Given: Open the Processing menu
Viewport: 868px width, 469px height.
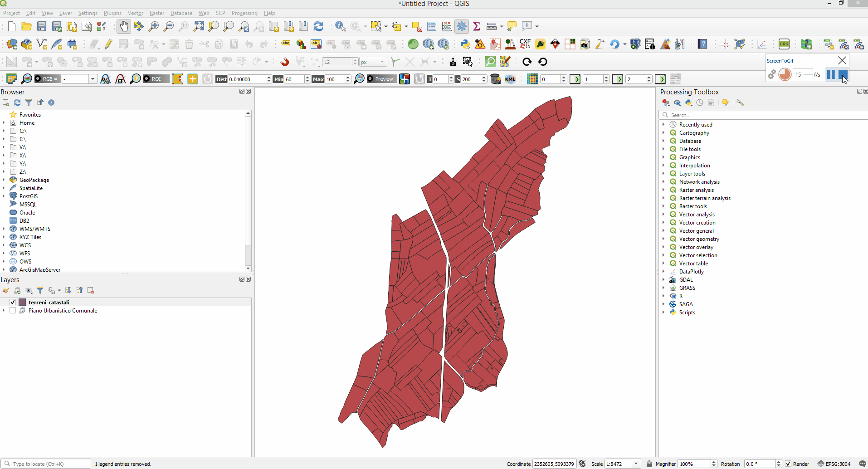Looking at the screenshot, I should click(x=244, y=13).
